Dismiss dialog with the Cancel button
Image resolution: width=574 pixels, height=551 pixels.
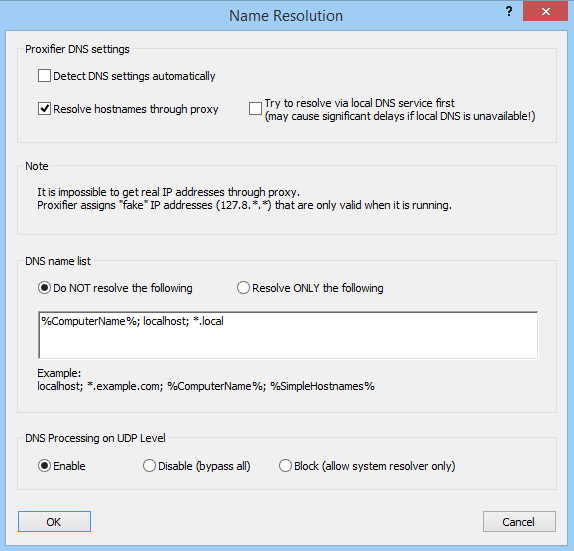519,521
